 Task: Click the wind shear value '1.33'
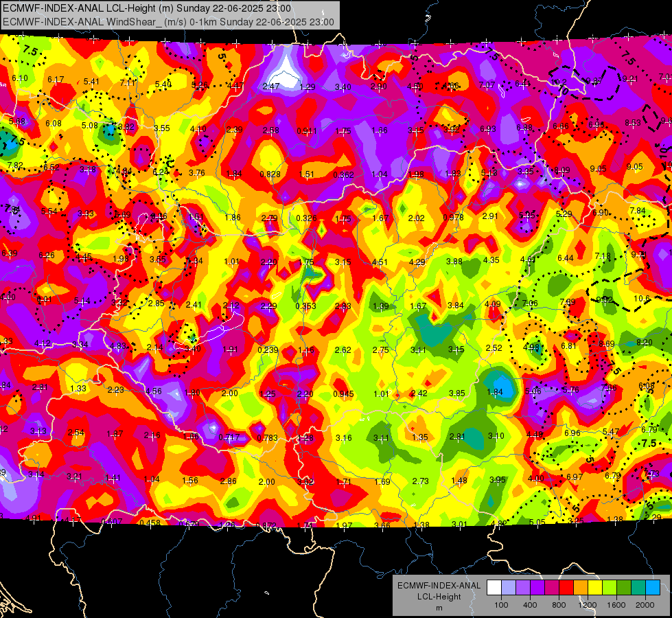[78, 389]
